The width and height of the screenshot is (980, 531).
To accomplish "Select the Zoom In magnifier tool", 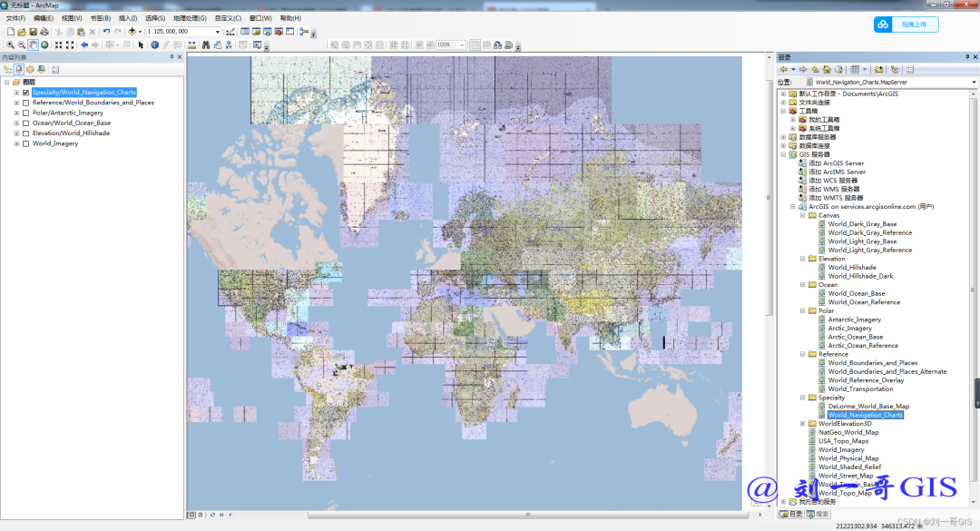I will (10, 44).
